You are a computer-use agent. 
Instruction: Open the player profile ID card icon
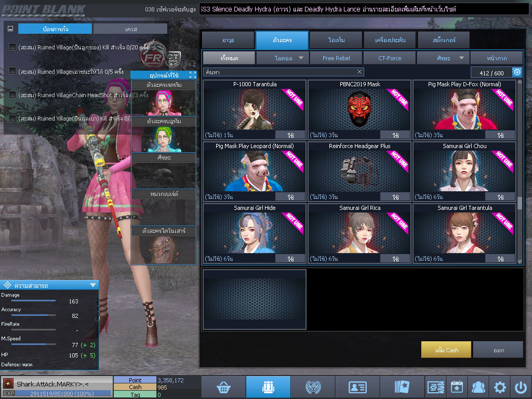coord(357,387)
